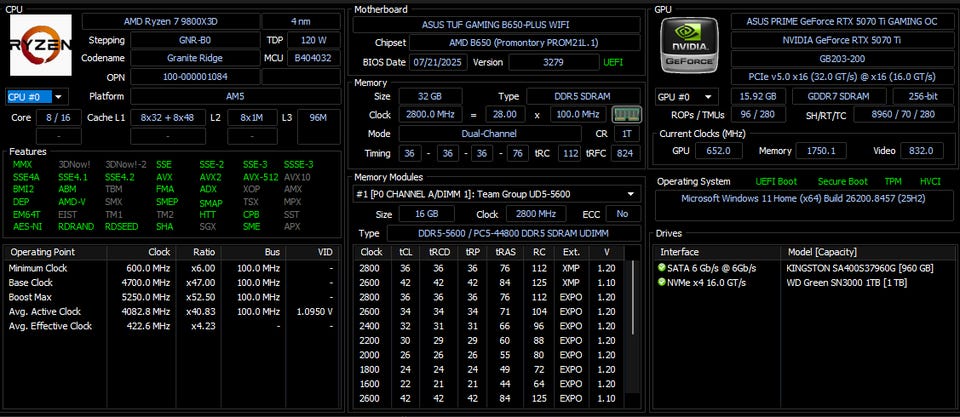Select the Avg. Active Clock row
The width and height of the screenshot is (960, 417).
click(172, 312)
